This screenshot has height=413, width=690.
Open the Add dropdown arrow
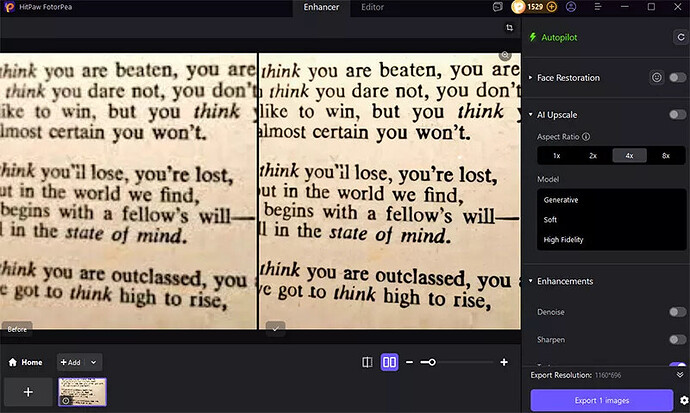click(93, 362)
